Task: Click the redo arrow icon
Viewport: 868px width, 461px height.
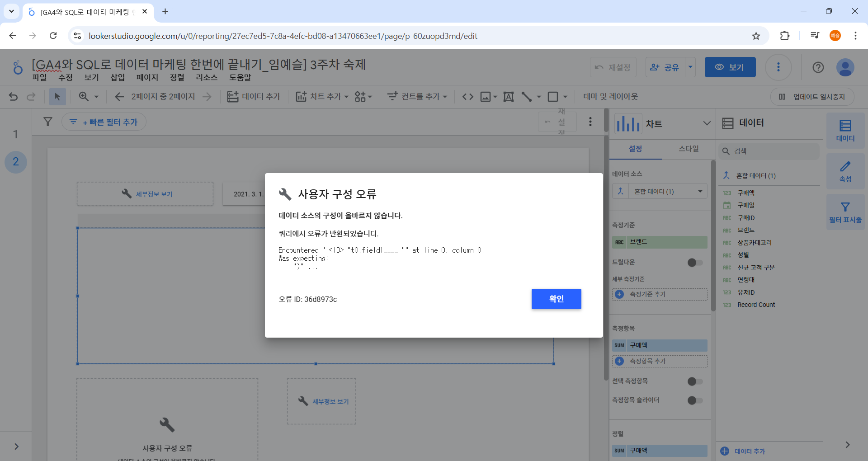Action: [x=31, y=96]
